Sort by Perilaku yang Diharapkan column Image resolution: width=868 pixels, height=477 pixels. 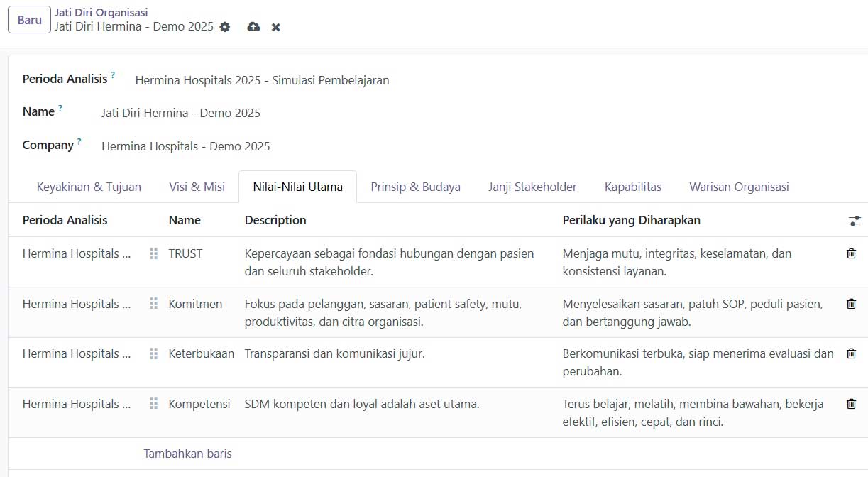point(631,220)
